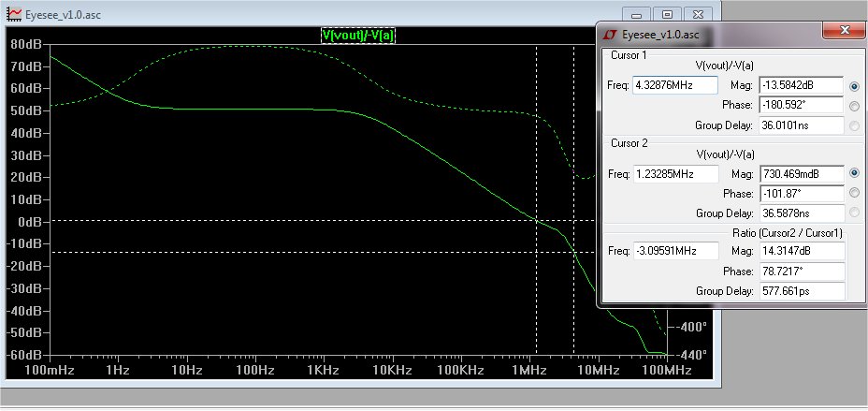Click Cursor 1 Group Delay field 36.0101ns

click(802, 125)
